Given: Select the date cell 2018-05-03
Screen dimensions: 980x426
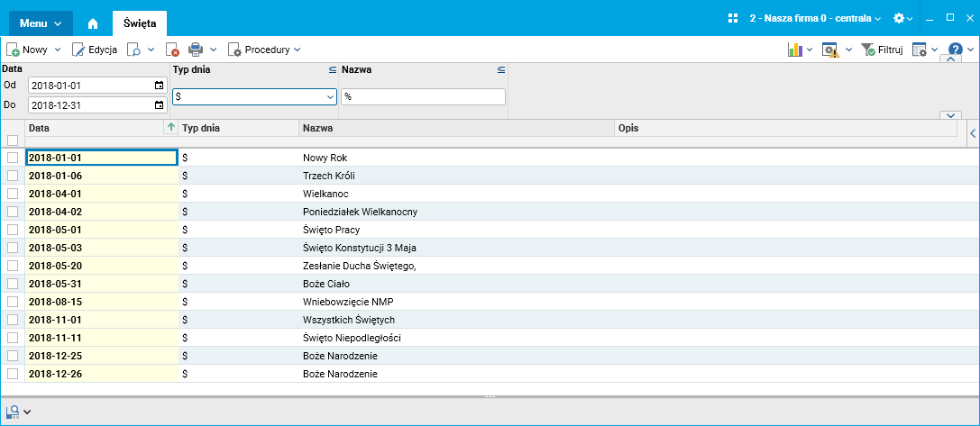Looking at the screenshot, I should coord(101,248).
